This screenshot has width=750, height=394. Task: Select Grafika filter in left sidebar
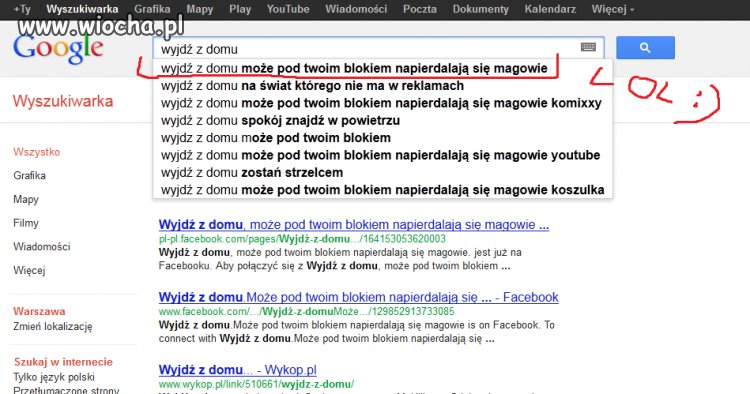30,175
